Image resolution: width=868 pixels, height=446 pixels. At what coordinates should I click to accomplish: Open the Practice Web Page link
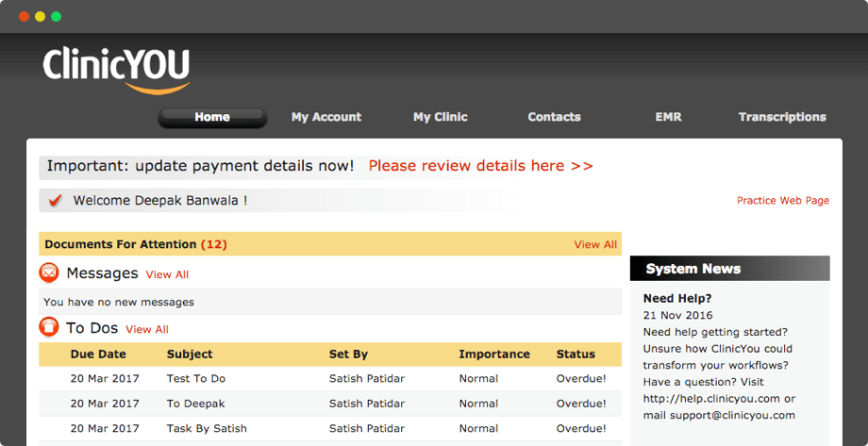(783, 200)
